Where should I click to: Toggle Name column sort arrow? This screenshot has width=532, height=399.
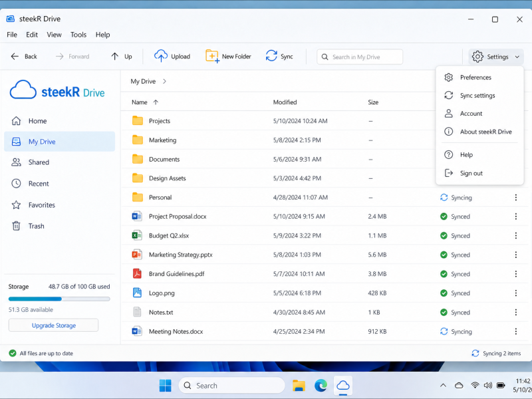[x=156, y=102]
